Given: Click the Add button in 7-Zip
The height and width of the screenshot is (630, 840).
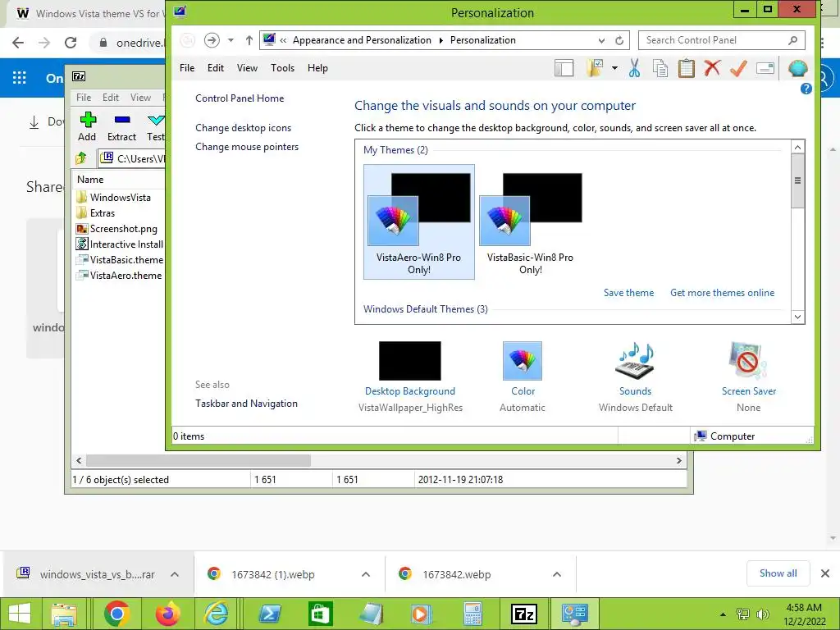Looking at the screenshot, I should pyautogui.click(x=87, y=127).
